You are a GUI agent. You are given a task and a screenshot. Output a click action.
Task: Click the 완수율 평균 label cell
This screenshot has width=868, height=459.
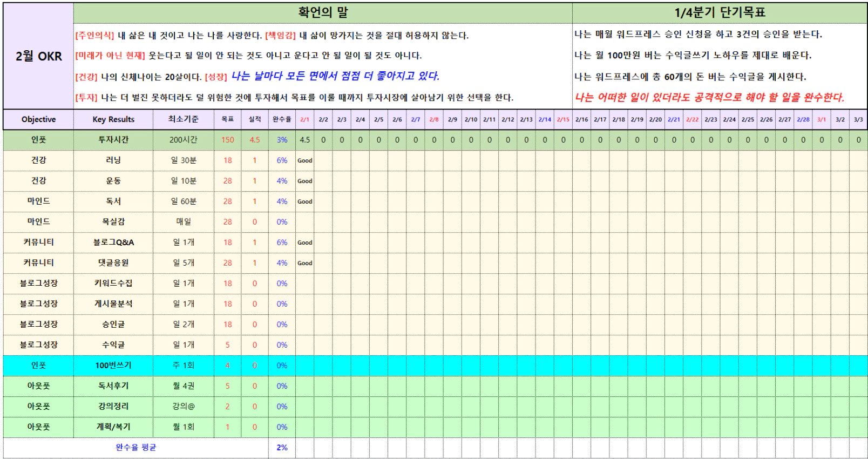[x=136, y=448]
